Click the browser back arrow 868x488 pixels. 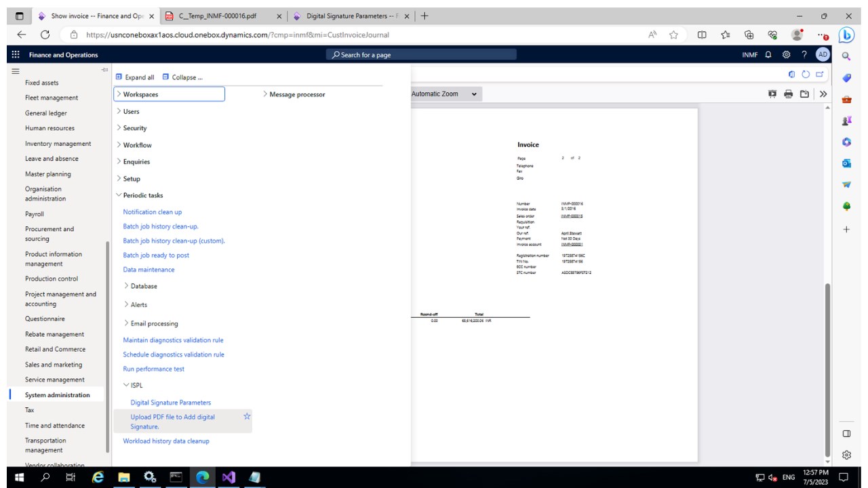(22, 35)
